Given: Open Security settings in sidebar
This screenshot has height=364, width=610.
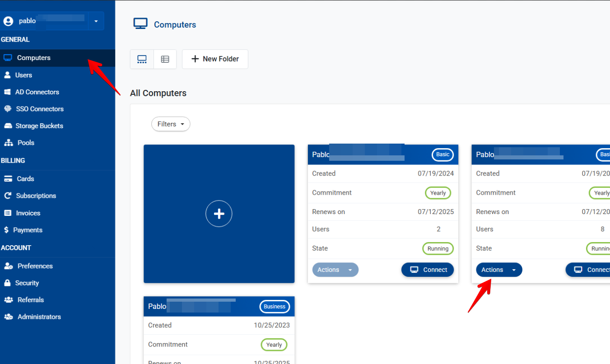Looking at the screenshot, I should pos(27,283).
